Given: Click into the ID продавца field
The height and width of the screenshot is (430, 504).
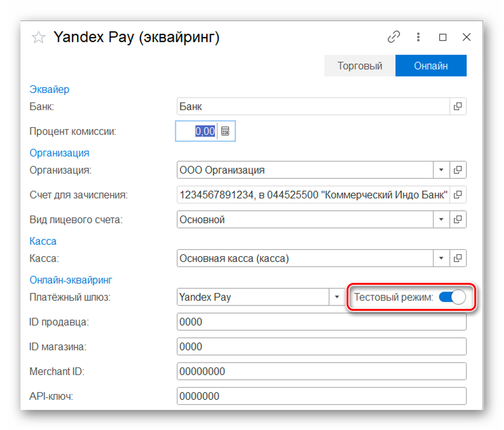Looking at the screenshot, I should pos(321,322).
